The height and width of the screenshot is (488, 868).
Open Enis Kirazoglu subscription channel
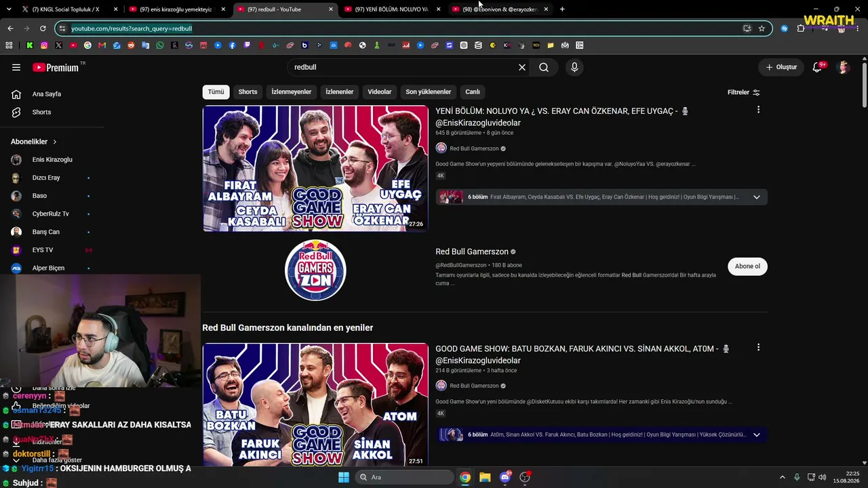[52, 160]
